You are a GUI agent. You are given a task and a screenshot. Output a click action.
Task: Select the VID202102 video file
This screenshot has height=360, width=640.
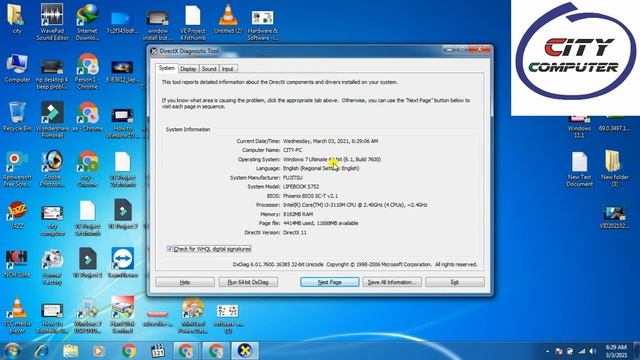[614, 217]
